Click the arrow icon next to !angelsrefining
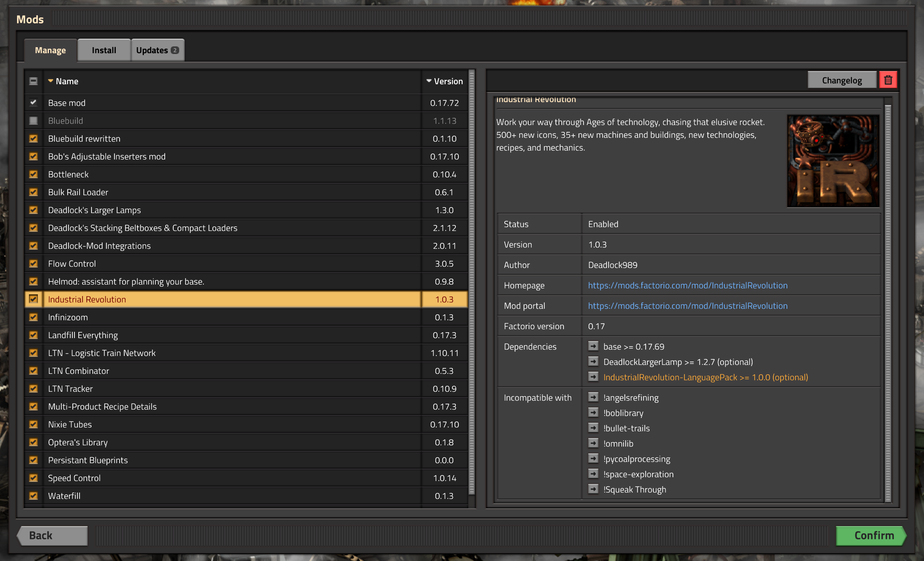The image size is (924, 561). click(593, 397)
